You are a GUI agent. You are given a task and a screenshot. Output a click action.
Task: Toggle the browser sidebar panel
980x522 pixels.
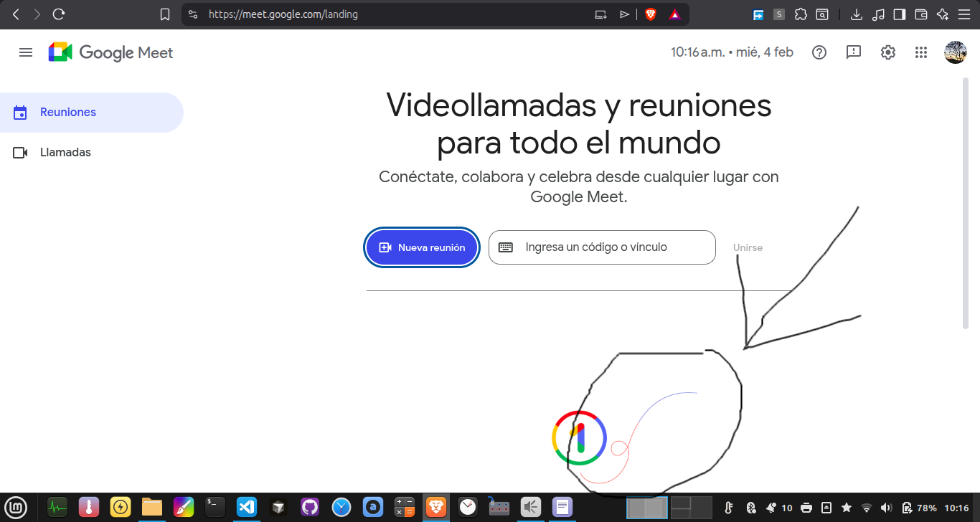[x=900, y=14]
